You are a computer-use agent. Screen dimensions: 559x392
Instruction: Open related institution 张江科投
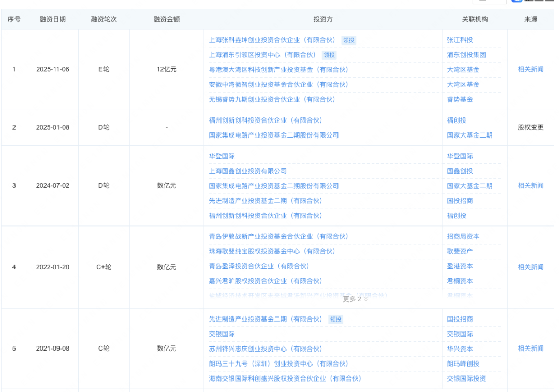(460, 40)
